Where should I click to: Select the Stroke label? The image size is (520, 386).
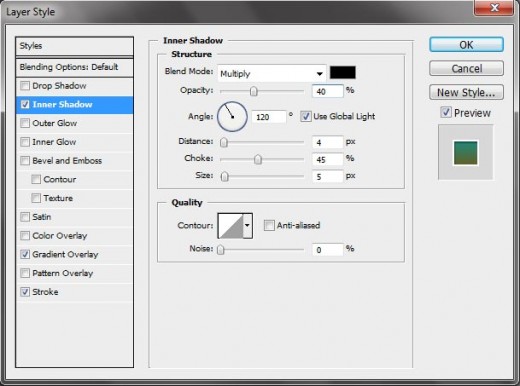pos(45,292)
